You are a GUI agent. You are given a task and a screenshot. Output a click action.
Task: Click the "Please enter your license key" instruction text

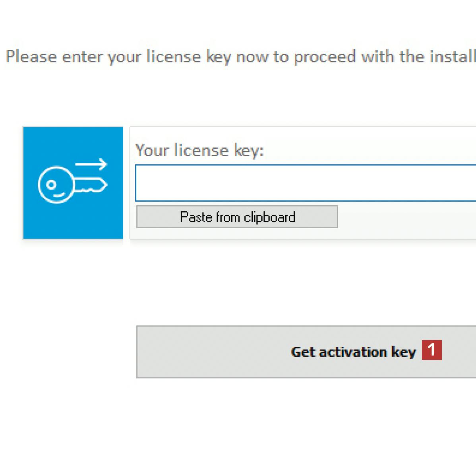[119, 57]
